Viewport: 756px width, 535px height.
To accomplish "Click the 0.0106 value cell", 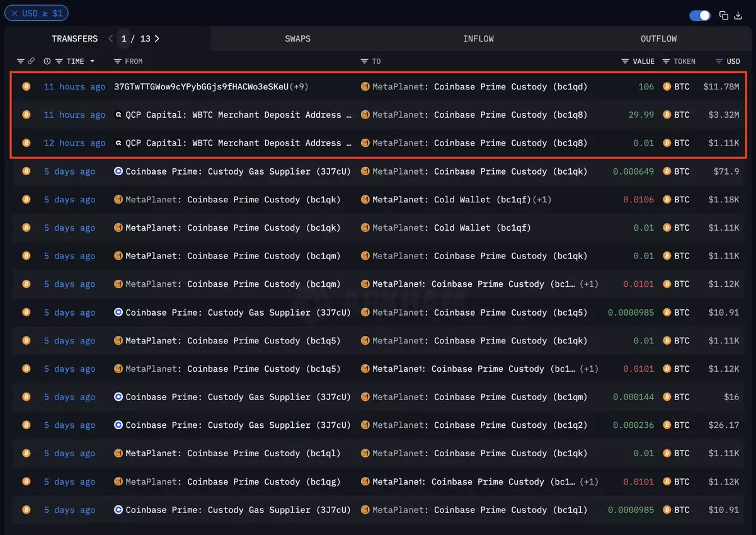I will 639,200.
